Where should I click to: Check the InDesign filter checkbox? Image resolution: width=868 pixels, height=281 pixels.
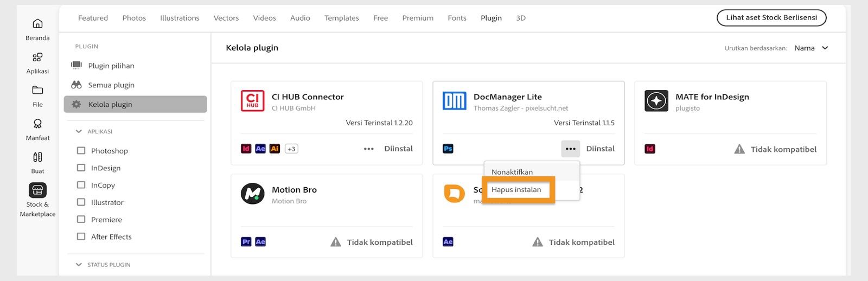[x=81, y=168]
